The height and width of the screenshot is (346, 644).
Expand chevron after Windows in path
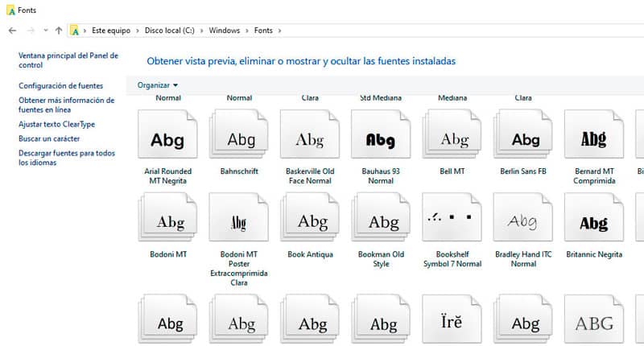pyautogui.click(x=247, y=31)
